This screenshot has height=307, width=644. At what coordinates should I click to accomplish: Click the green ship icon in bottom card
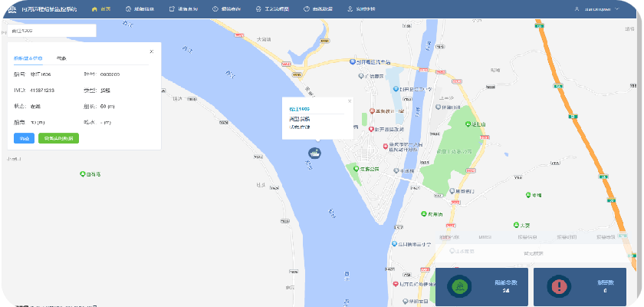pyautogui.click(x=460, y=287)
